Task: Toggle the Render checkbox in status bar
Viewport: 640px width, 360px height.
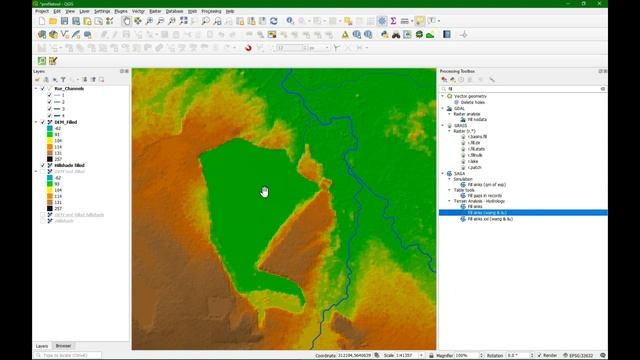Action: tap(540, 356)
